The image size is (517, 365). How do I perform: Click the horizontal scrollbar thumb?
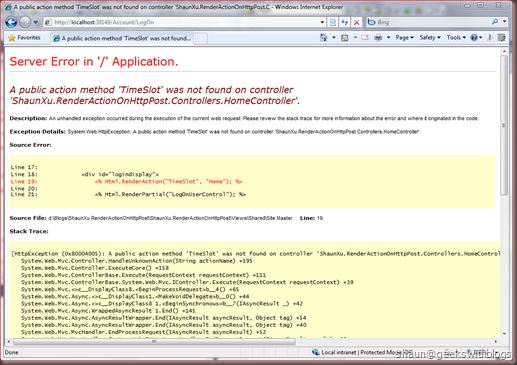(154, 342)
